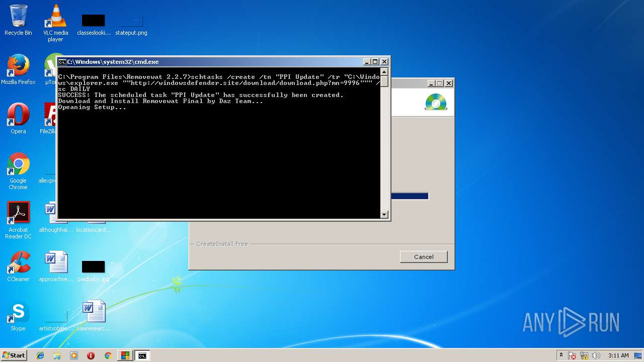Switch to cmd.exe taskbar button
Viewport: 644px width, 362px height.
142,355
